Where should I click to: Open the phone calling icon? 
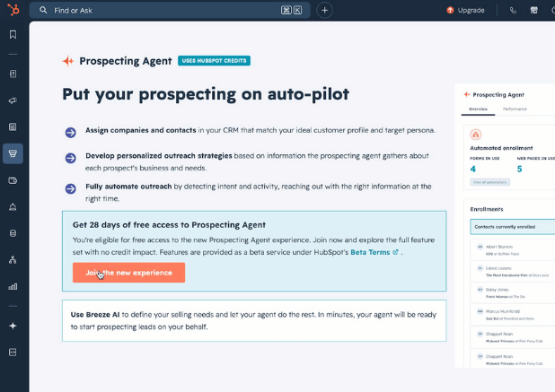(x=513, y=10)
